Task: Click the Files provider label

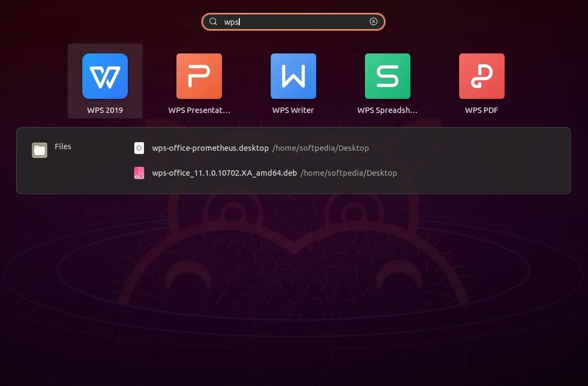Action: pos(63,146)
